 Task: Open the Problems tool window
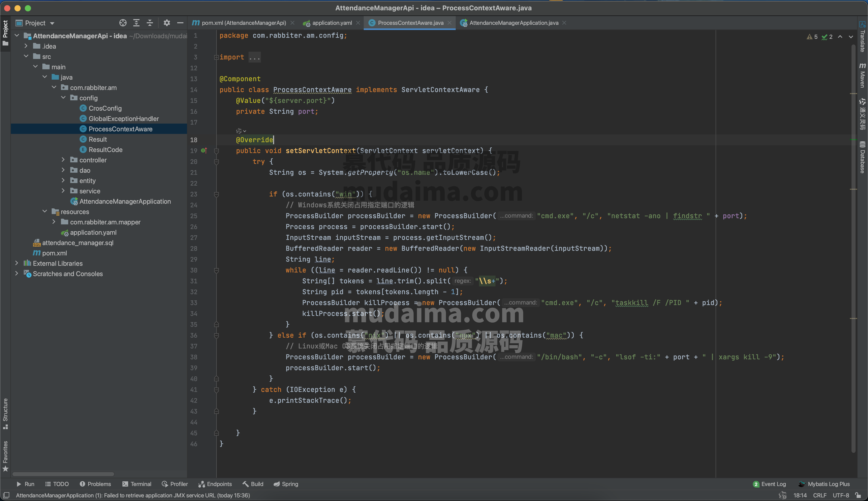(x=95, y=484)
